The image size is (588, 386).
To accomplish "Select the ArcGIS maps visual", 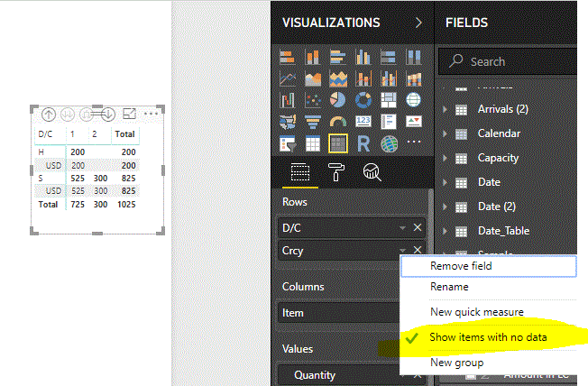I will [x=389, y=143].
